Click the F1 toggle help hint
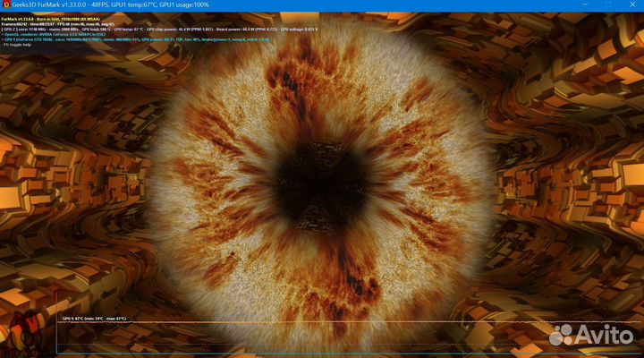644x358 pixels. pos(16,46)
